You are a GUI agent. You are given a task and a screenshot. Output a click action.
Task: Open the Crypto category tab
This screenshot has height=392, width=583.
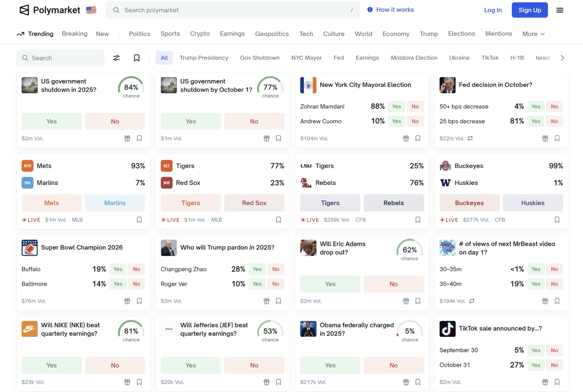tap(200, 34)
